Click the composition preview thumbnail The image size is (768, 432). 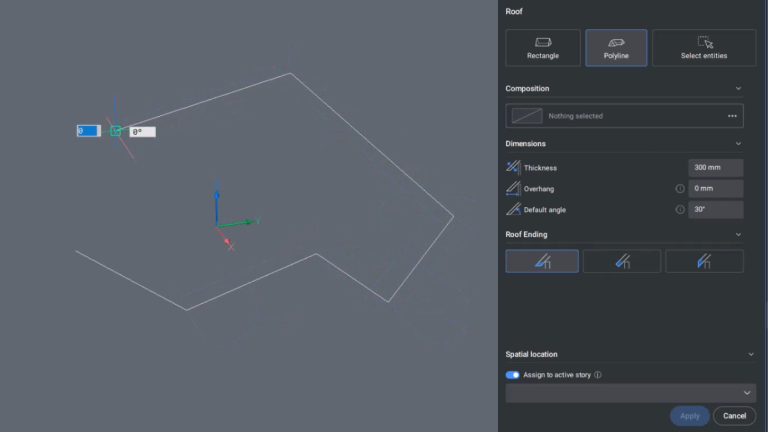[527, 116]
